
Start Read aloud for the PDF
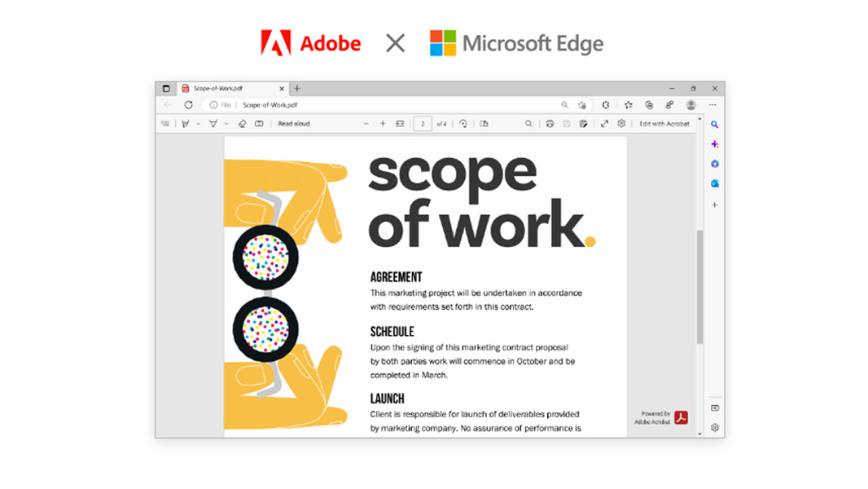coord(294,124)
